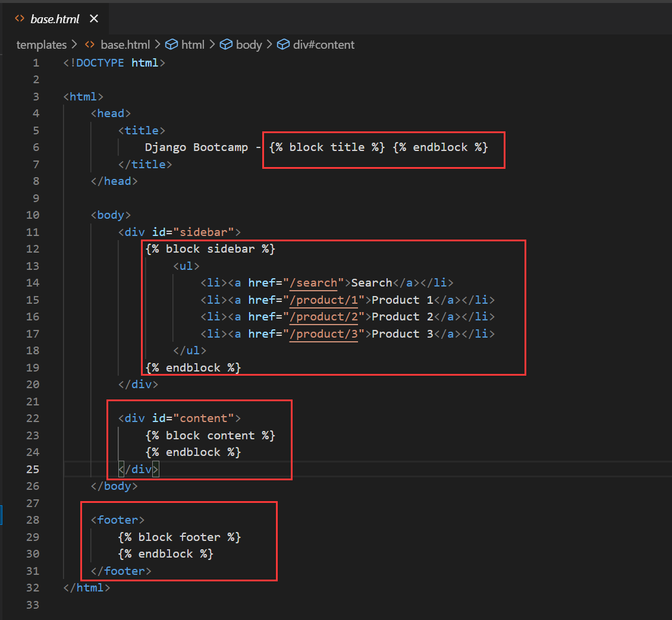This screenshot has width=672, height=620.
Task: Select the templates breadcrumb item
Action: pos(41,45)
